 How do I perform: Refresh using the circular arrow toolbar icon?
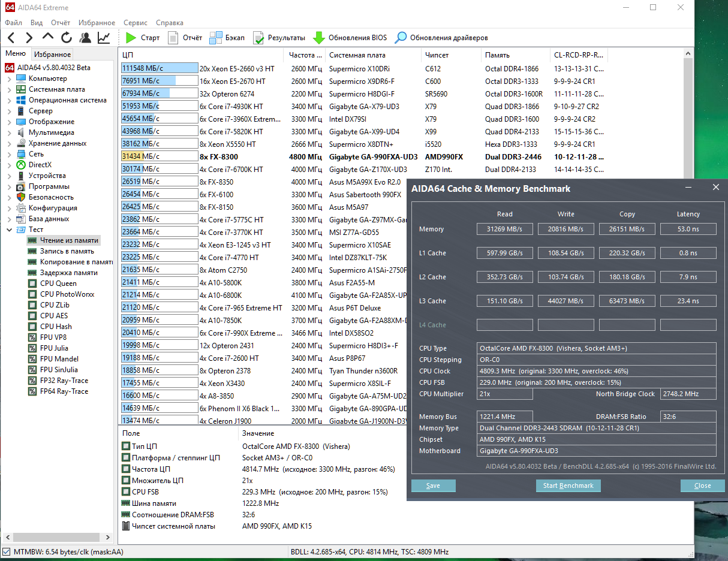(66, 38)
